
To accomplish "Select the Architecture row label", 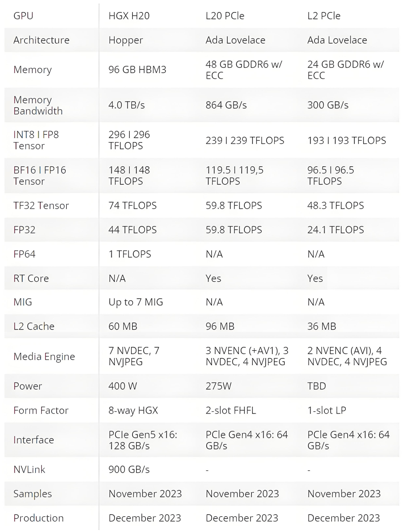I will coord(41,40).
